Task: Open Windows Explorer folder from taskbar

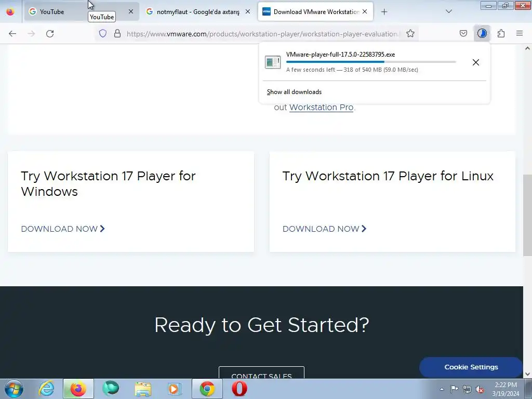Action: [143, 389]
